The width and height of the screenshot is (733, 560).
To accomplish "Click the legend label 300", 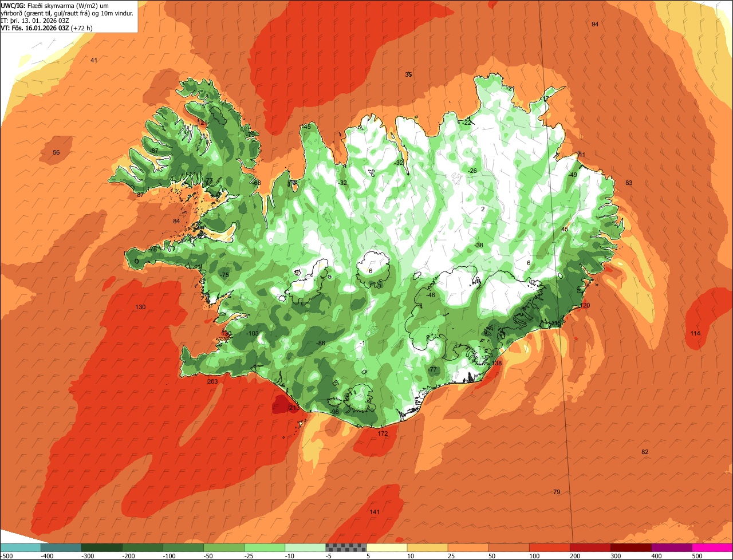I will 616,556.
